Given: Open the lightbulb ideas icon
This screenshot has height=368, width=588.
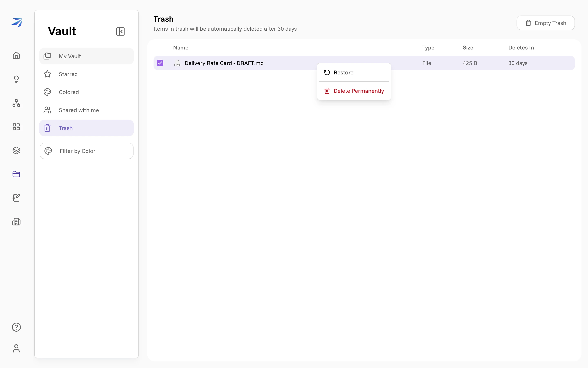Looking at the screenshot, I should (x=16, y=79).
